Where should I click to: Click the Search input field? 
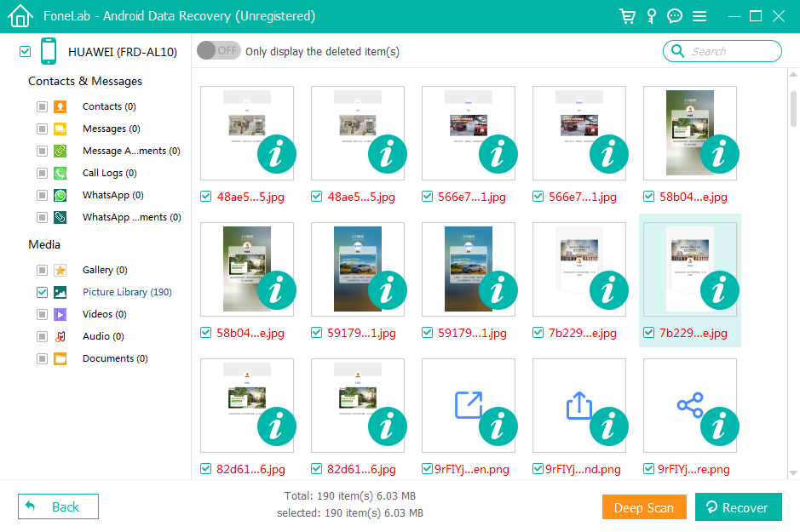(x=731, y=51)
